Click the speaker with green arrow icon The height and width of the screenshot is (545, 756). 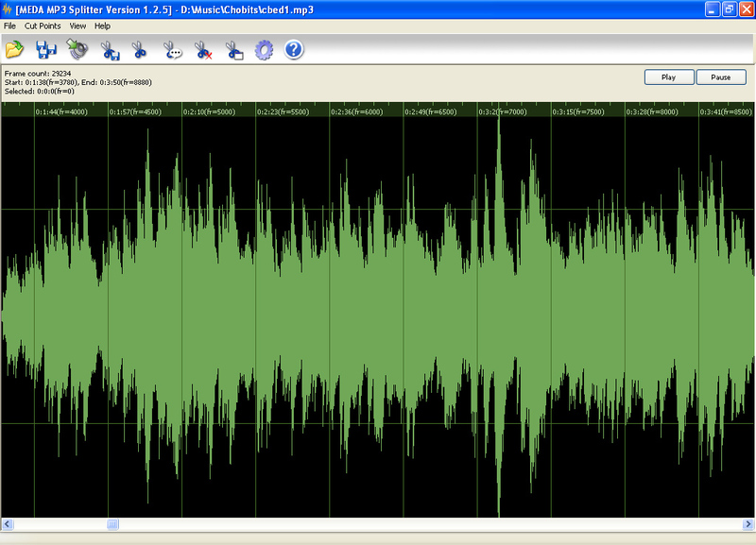pyautogui.click(x=77, y=49)
